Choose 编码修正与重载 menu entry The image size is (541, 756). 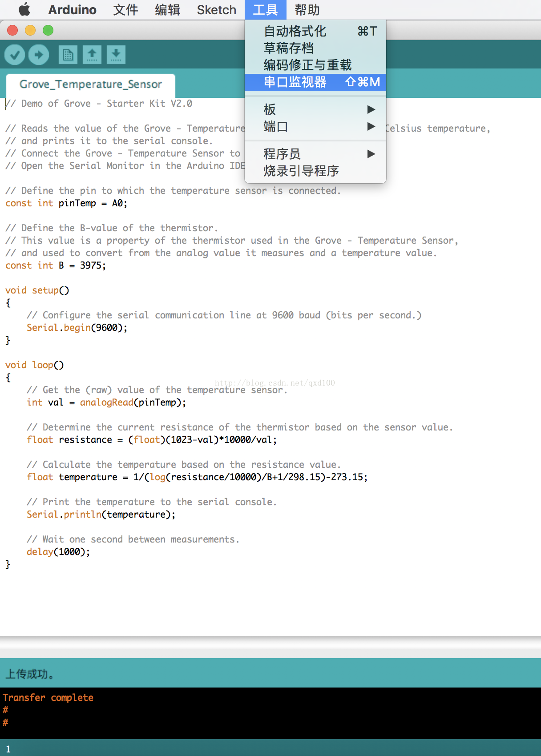(315, 65)
